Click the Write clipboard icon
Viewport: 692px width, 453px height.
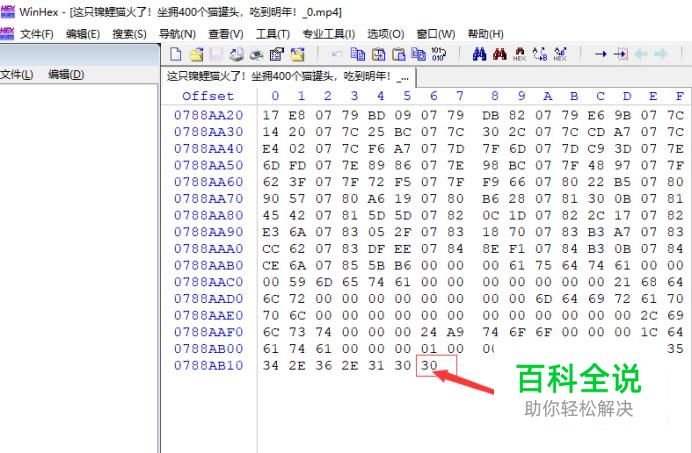tap(418, 54)
